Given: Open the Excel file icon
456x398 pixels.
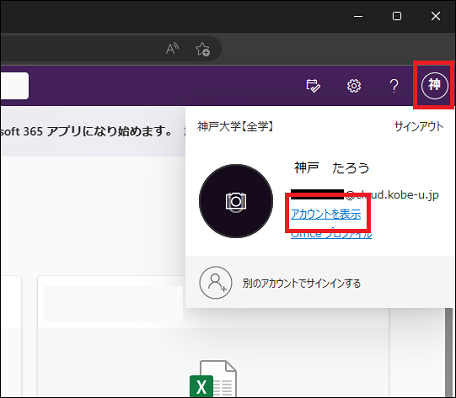Looking at the screenshot, I should point(213,379).
